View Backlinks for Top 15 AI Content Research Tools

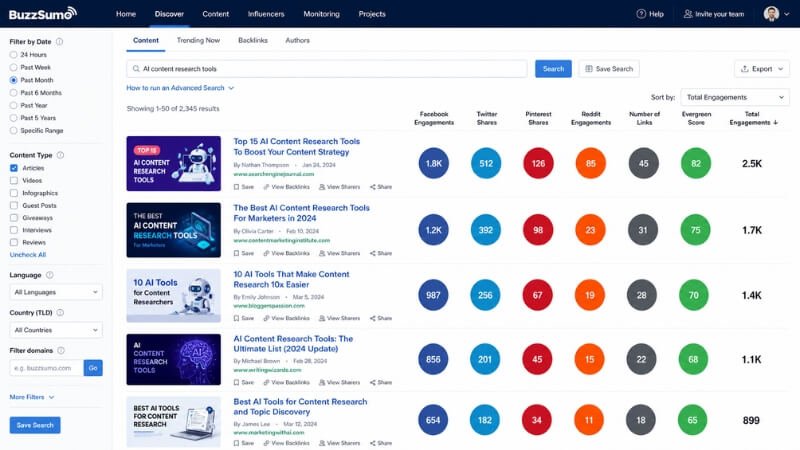286,187
